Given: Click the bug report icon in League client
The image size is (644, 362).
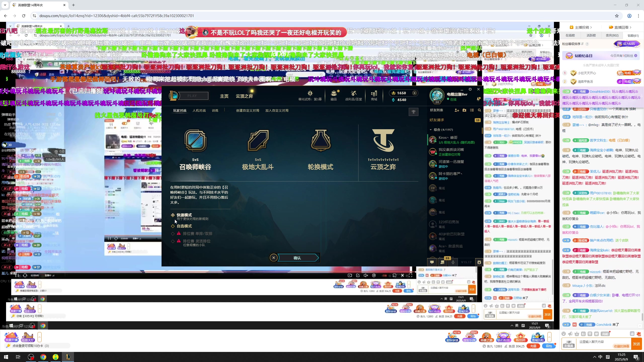Looking at the screenshot, I should (479, 262).
